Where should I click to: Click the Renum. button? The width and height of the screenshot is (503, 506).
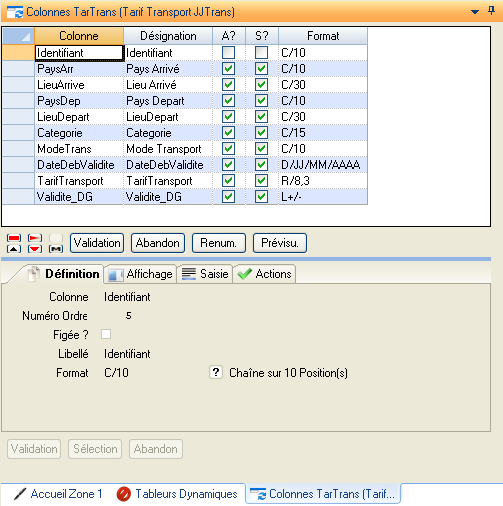pos(219,243)
